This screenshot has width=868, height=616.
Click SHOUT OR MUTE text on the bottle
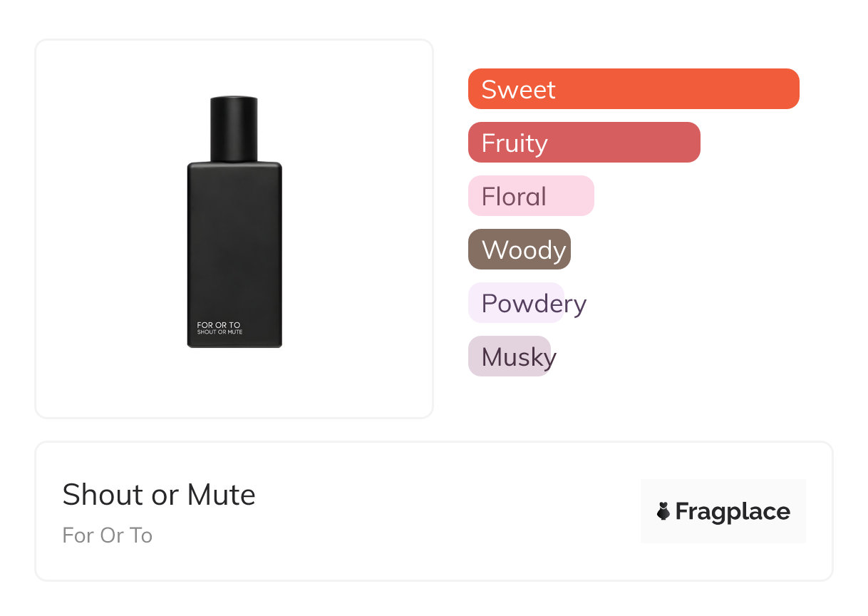219,332
